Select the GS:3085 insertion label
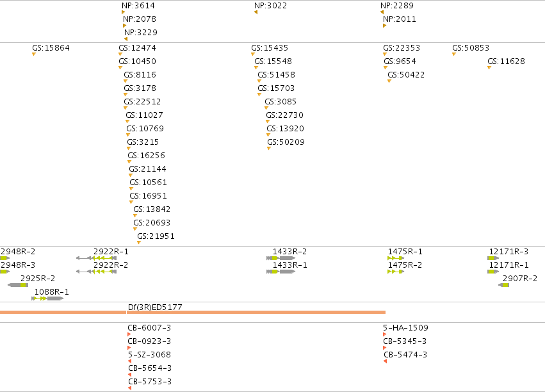Image resolution: width=545 pixels, height=392 pixels. (x=281, y=102)
